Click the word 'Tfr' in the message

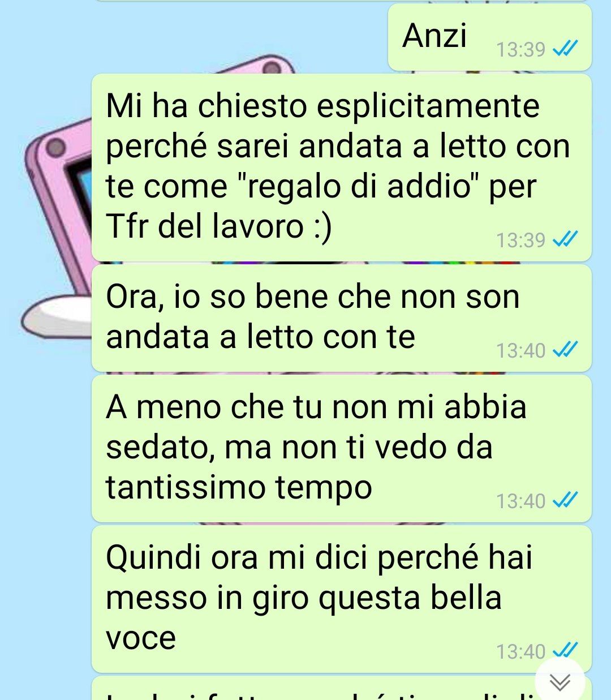128,226
